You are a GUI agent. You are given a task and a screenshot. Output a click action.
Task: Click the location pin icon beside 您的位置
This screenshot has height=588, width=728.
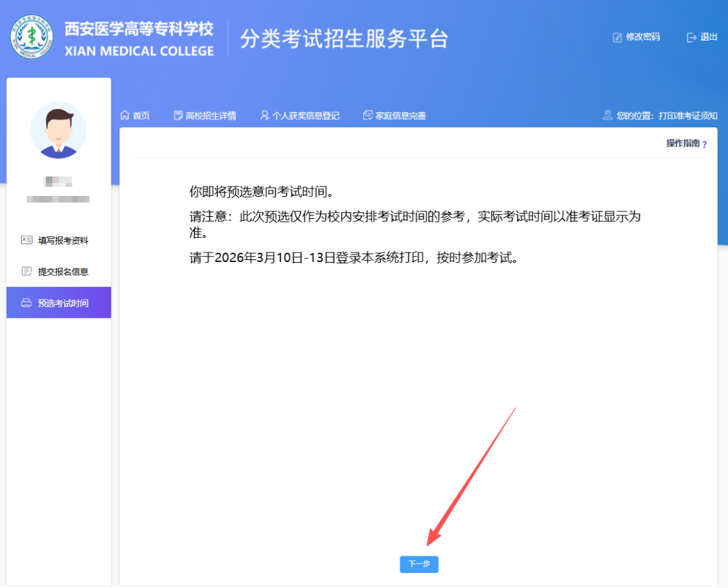607,115
